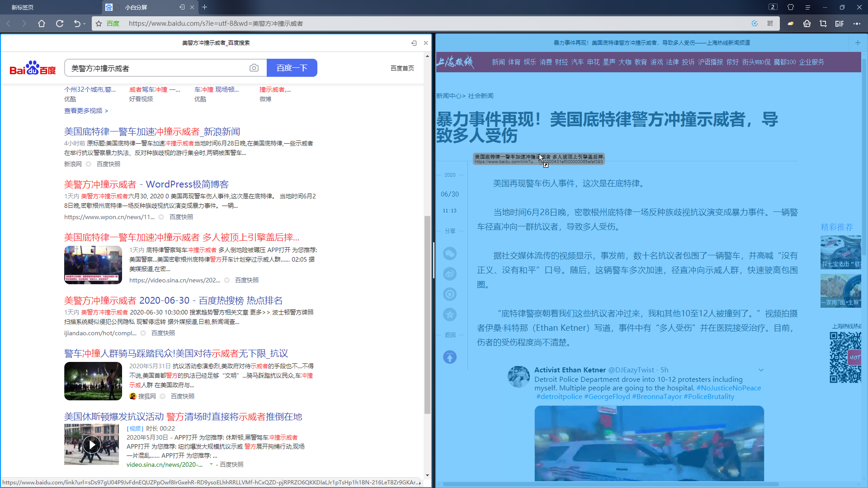The image size is (868, 488).
Task: Expand dropdown arrow beside video.sina.com.cn/news/2020 URL
Action: click(211, 464)
